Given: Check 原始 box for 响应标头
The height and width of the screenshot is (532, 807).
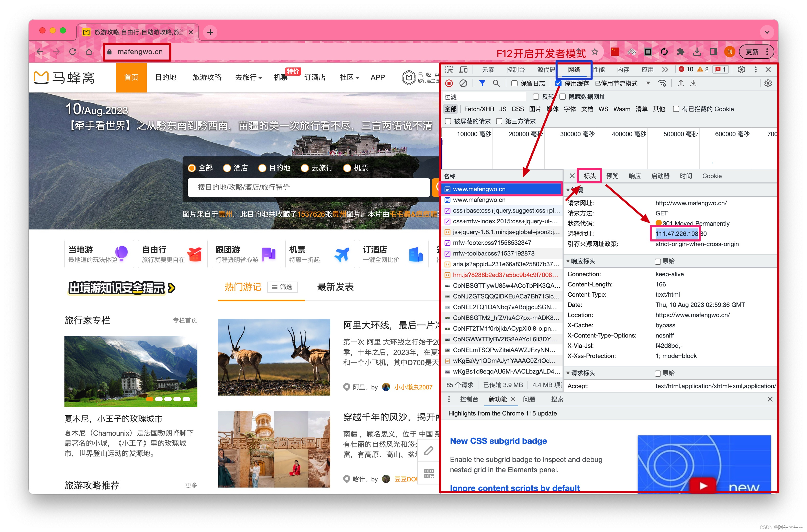Looking at the screenshot, I should tap(658, 261).
